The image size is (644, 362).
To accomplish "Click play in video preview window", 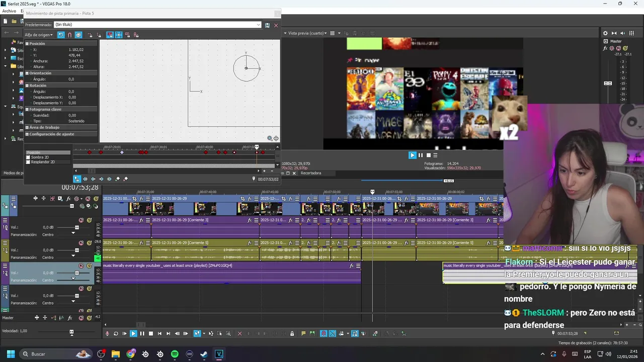I will pyautogui.click(x=413, y=155).
